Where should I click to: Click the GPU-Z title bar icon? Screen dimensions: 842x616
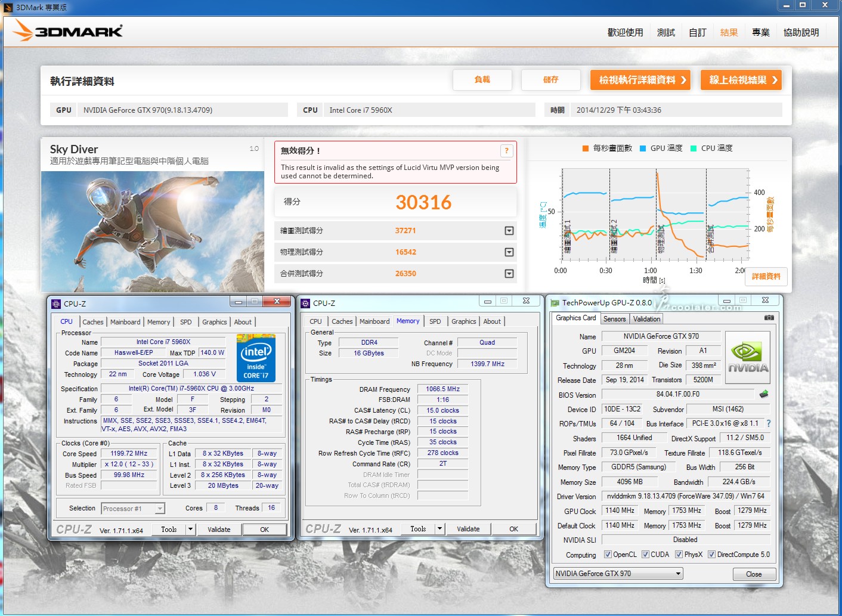coord(555,303)
